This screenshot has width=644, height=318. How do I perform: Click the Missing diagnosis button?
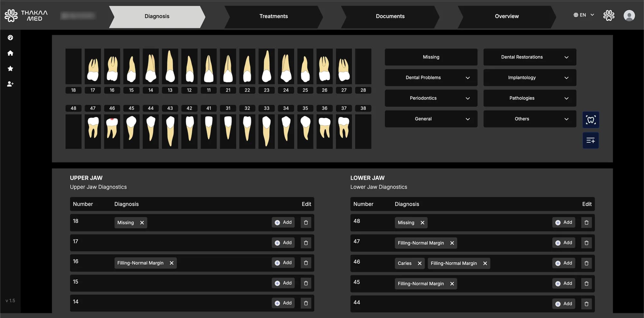(x=431, y=57)
